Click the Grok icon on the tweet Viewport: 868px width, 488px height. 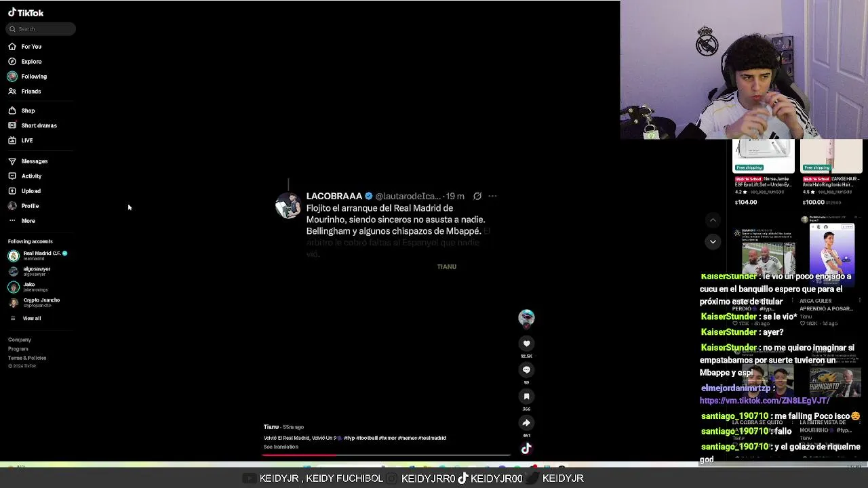pyautogui.click(x=477, y=197)
